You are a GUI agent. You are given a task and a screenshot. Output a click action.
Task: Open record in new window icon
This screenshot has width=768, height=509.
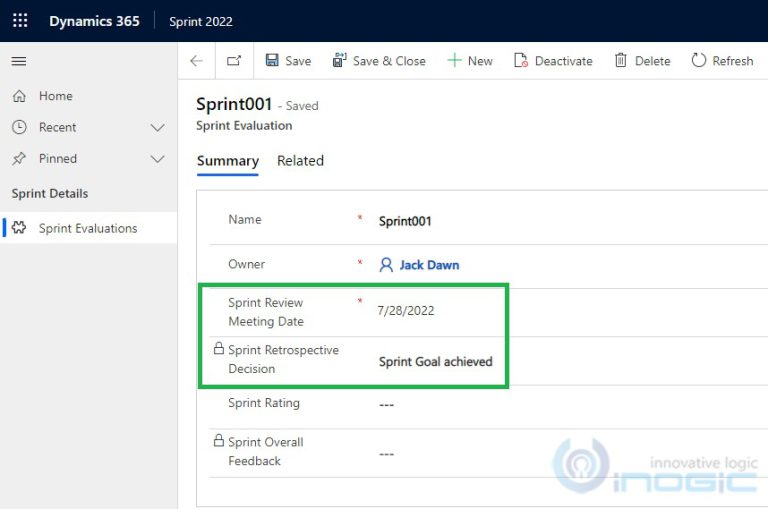coord(234,61)
